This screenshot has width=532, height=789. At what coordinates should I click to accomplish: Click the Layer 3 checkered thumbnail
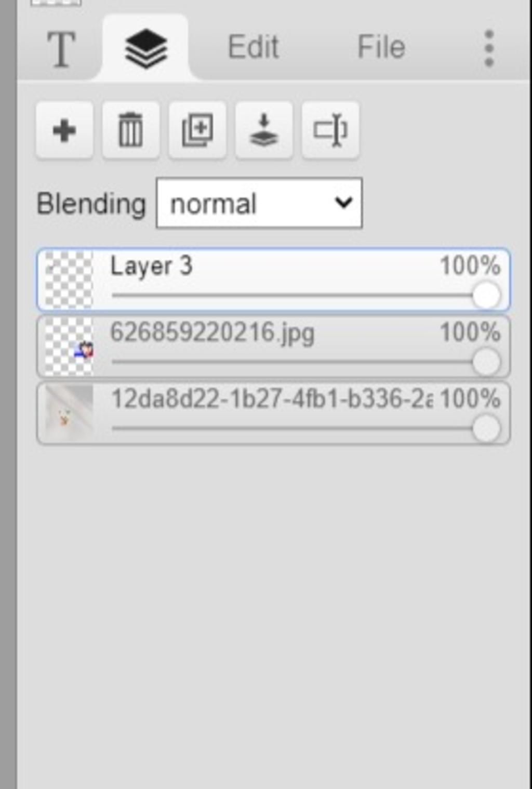(69, 280)
